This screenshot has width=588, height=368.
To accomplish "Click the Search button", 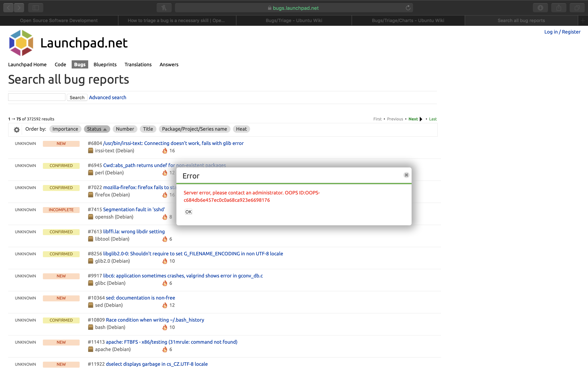I will click(x=77, y=97).
